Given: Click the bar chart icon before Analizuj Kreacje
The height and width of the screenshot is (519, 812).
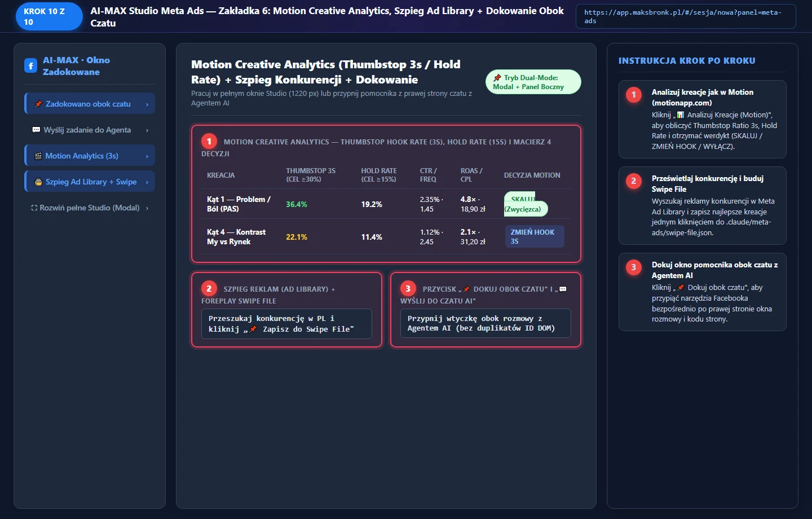Looking at the screenshot, I should [x=681, y=115].
